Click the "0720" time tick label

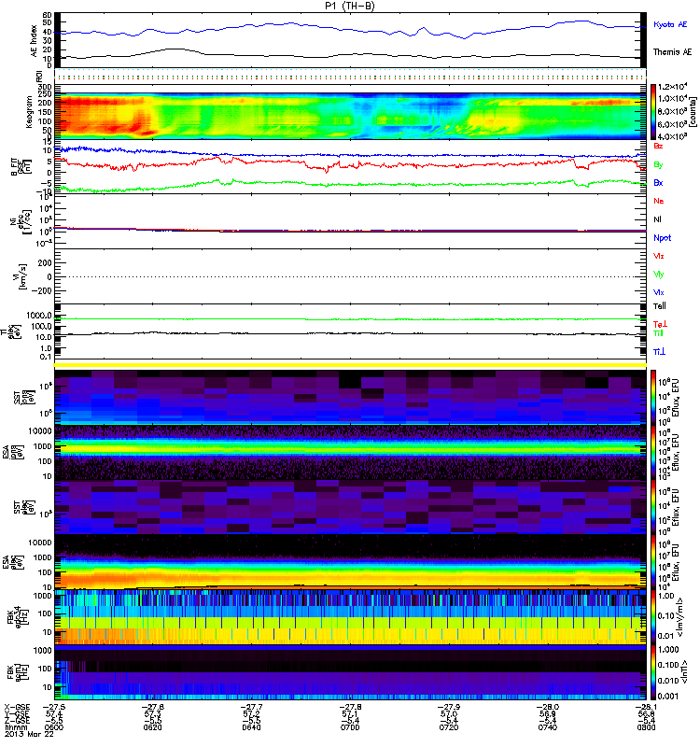pyautogui.click(x=449, y=727)
